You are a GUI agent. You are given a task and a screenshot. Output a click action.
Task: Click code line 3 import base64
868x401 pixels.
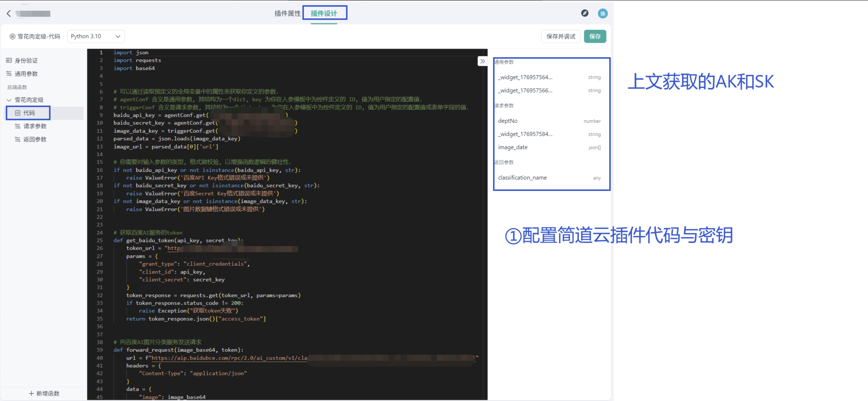(x=134, y=68)
